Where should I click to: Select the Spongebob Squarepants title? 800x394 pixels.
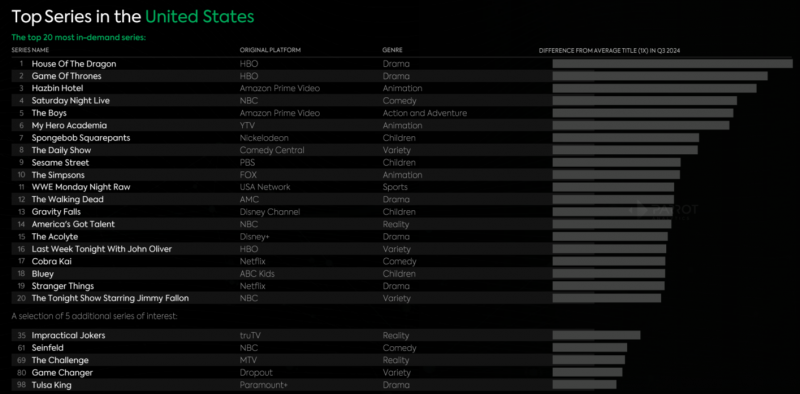(x=81, y=138)
